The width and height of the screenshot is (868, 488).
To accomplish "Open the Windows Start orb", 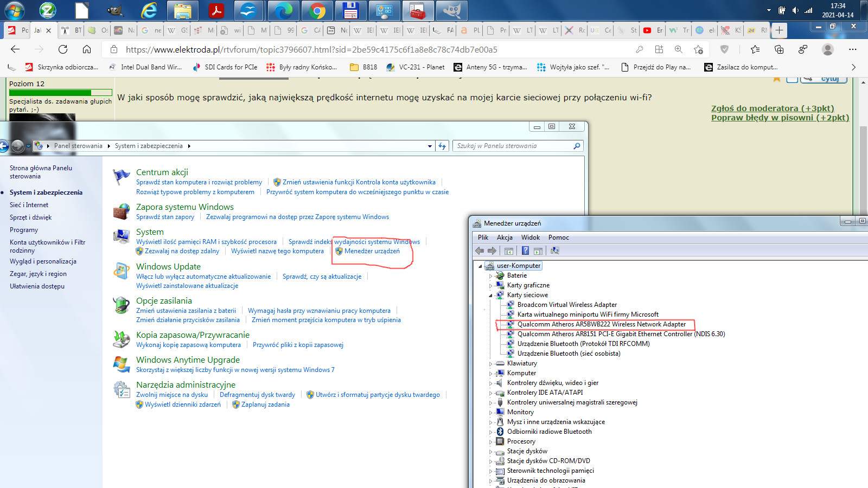I will point(14,10).
